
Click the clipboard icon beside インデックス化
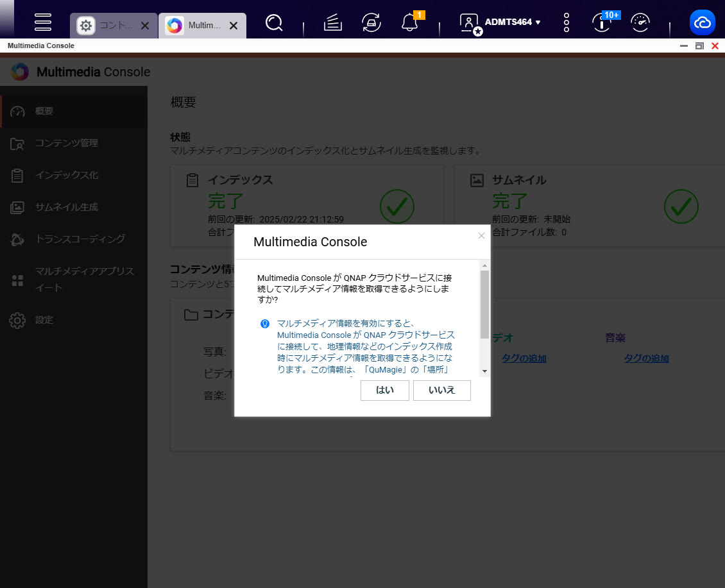click(x=17, y=176)
